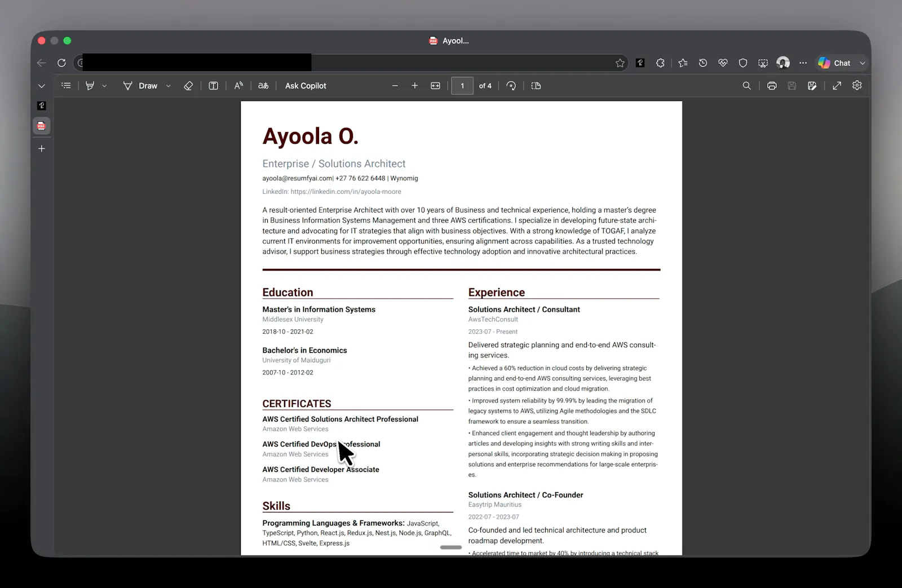This screenshot has height=588, width=902.
Task: Start Read aloud
Action: point(238,86)
